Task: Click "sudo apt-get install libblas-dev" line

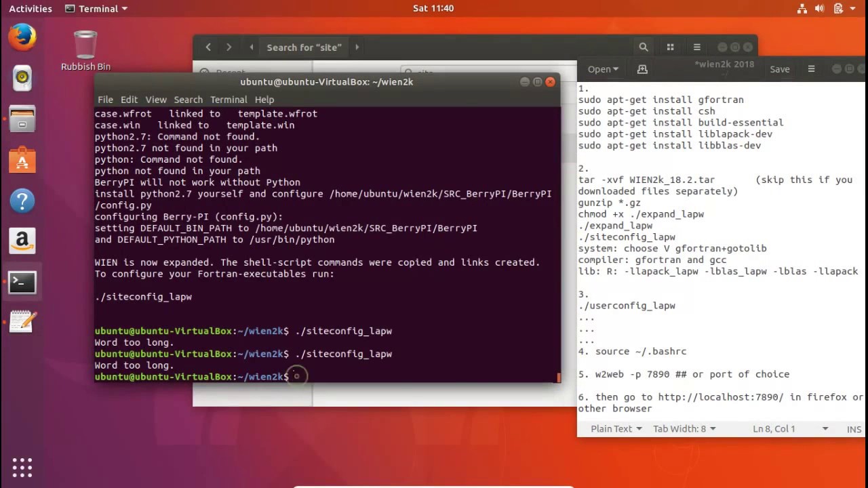Action: point(669,146)
